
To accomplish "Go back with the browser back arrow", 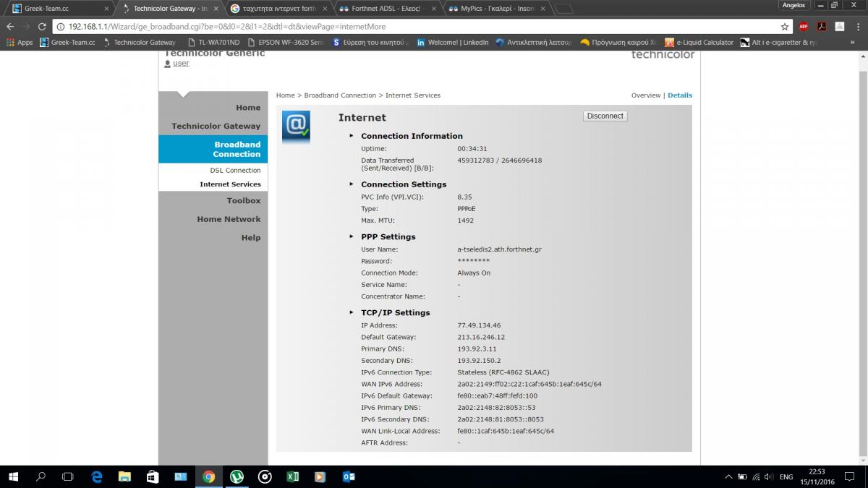I will click(10, 26).
